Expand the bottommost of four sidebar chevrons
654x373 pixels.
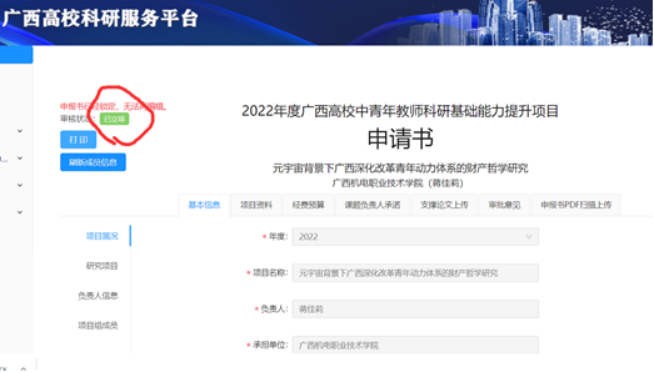(20, 212)
